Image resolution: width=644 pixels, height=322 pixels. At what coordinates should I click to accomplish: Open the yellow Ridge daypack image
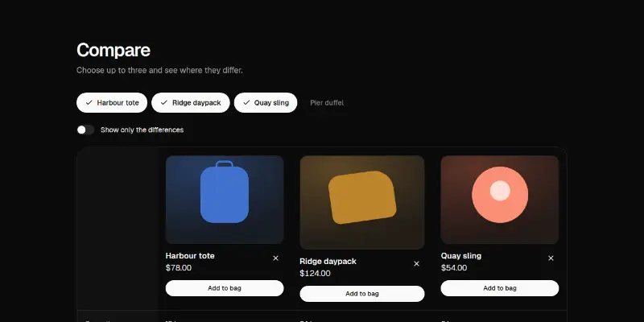point(361,202)
